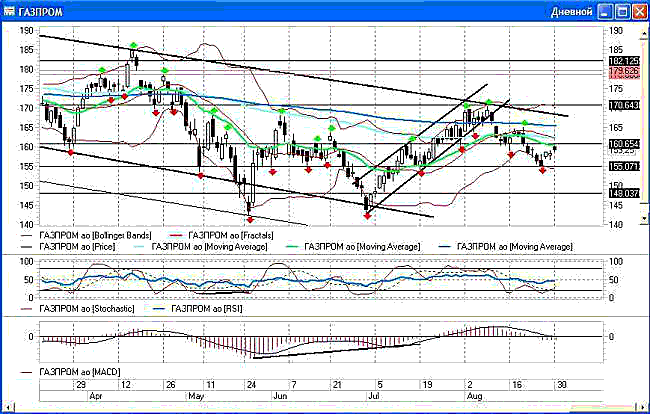Click the date 30 on the time axis
Viewport: 650px width, 414px height.
[x=561, y=385]
